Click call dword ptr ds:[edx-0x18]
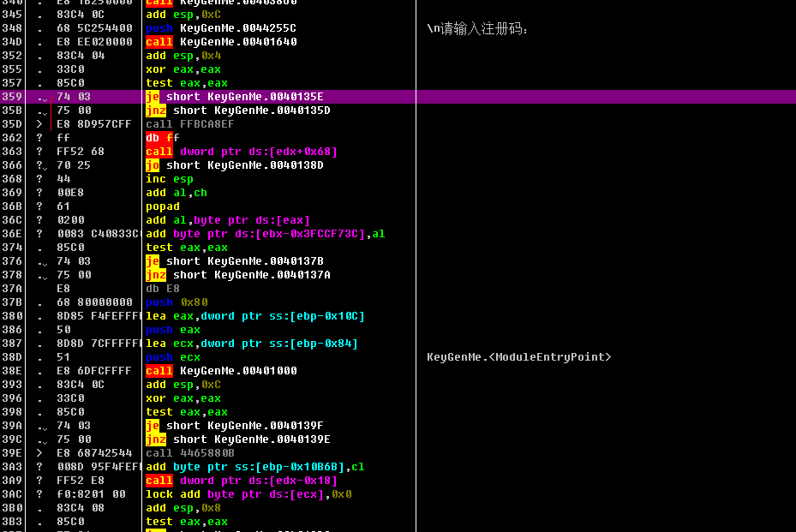Screen dimensions: 796x532 point(242,481)
